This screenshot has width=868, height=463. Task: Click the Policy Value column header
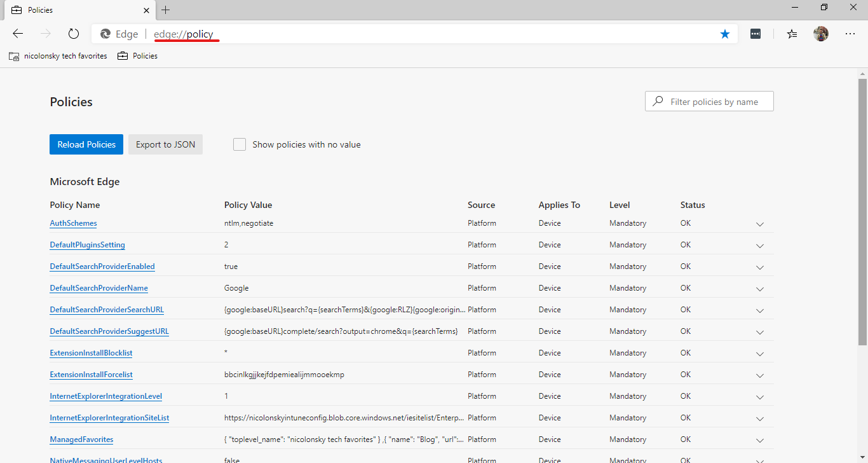pos(248,205)
